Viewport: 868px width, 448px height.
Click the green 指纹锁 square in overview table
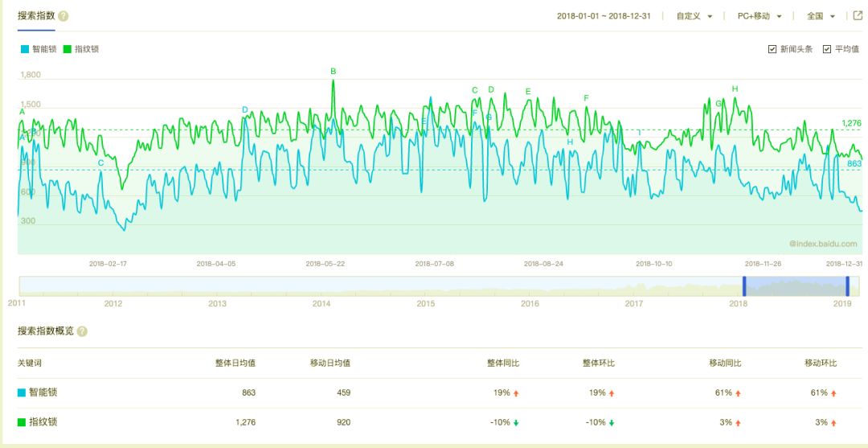click(22, 422)
